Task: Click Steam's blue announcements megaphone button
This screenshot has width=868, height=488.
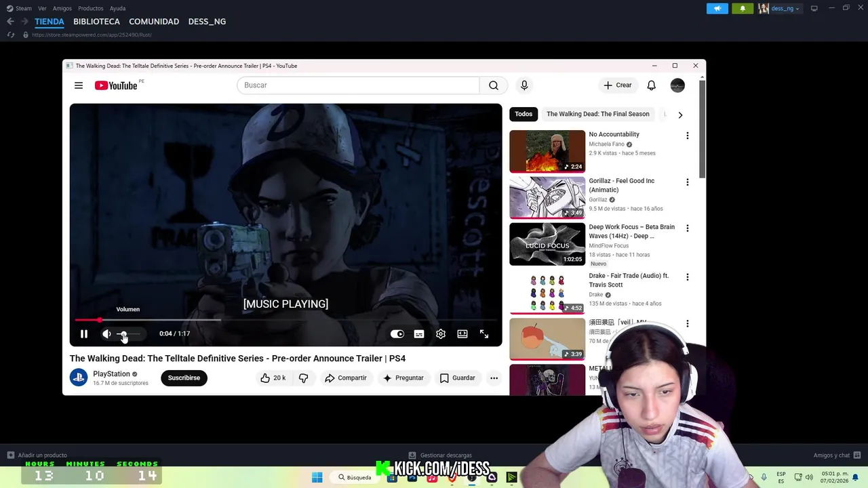Action: coord(717,8)
